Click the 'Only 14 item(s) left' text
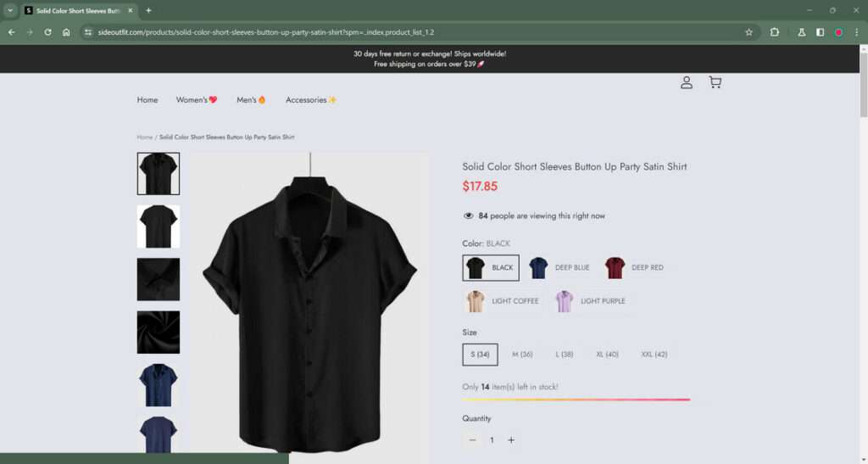 click(x=509, y=387)
